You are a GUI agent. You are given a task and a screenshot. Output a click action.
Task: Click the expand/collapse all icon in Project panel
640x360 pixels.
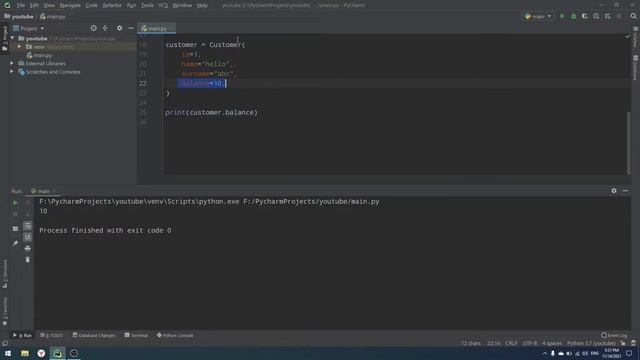pyautogui.click(x=105, y=28)
